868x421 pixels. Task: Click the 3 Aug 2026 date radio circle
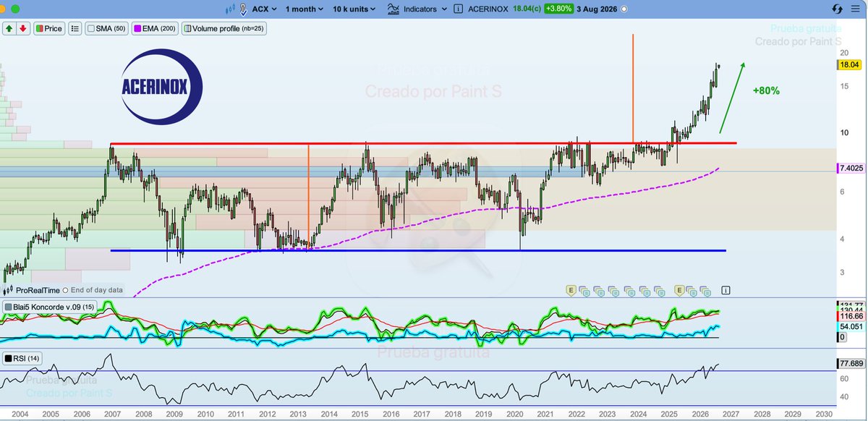624,9
